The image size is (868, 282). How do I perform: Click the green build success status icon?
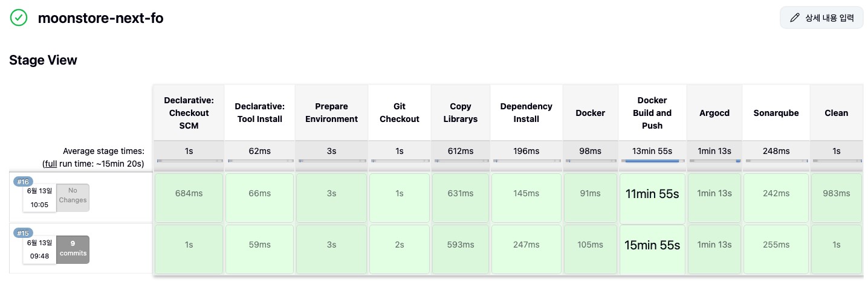pyautogui.click(x=19, y=18)
